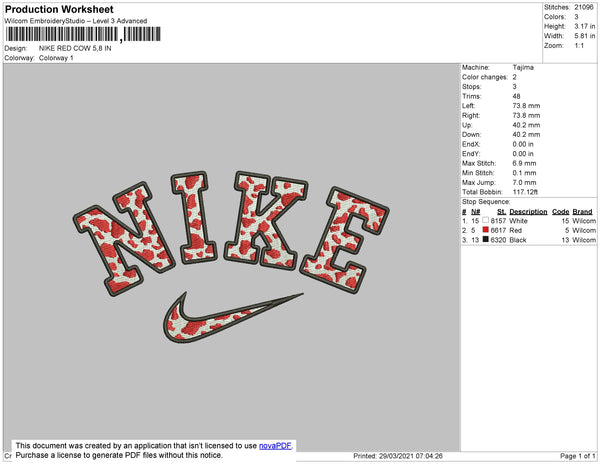Click the barcode under Wilcom EmbroideryStudio
Screen dimensions: 600x464
click(x=83, y=34)
